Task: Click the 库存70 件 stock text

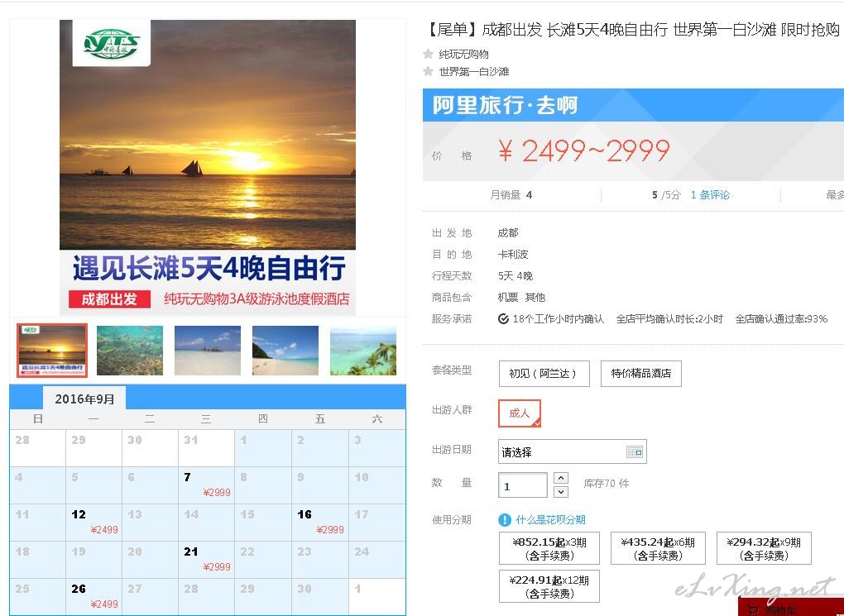Action: point(606,484)
